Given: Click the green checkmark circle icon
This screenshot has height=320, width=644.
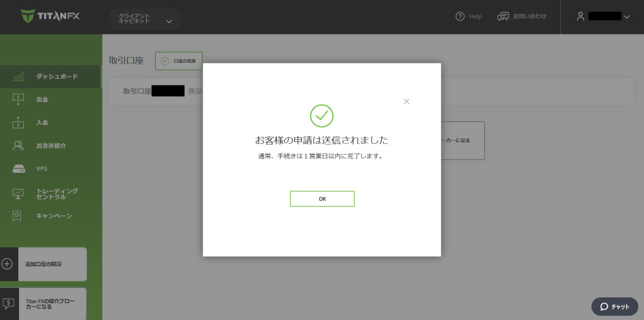Looking at the screenshot, I should tap(321, 116).
